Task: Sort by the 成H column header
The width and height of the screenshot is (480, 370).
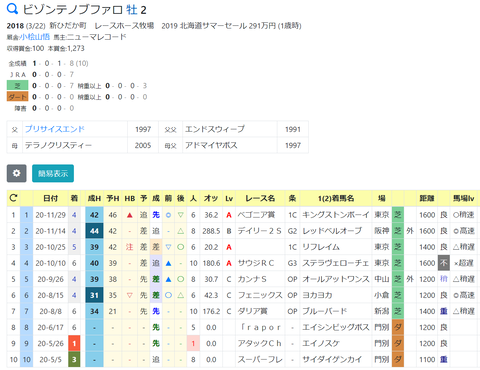Action: tap(94, 198)
